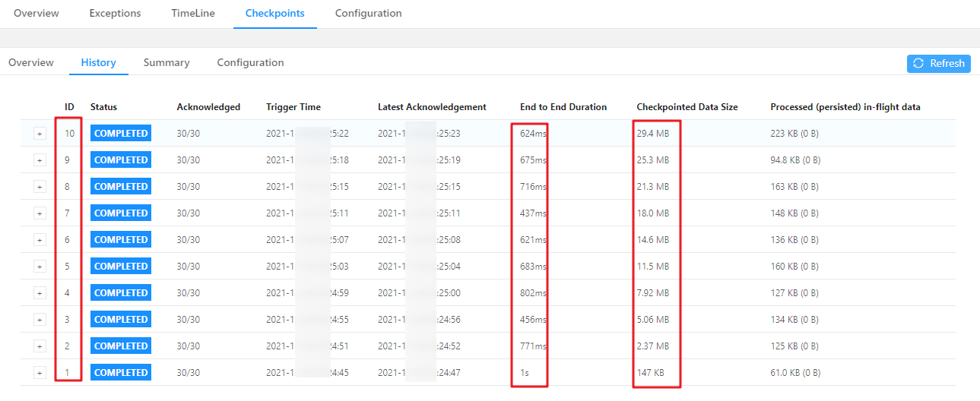Click the 18.0 MB data size

click(x=653, y=213)
